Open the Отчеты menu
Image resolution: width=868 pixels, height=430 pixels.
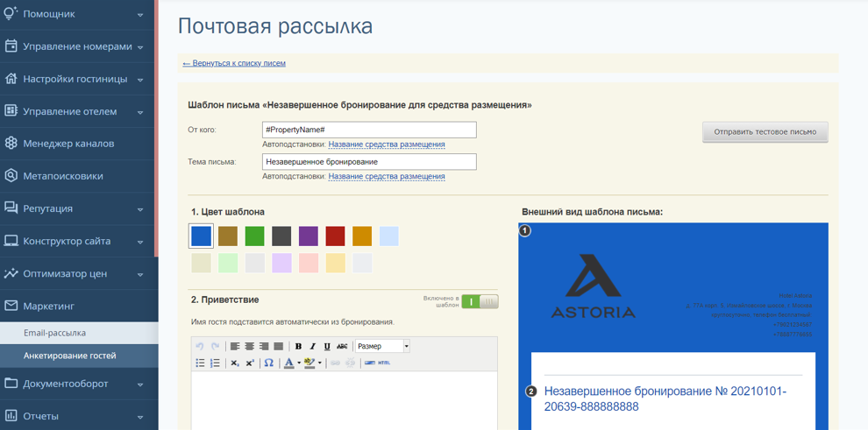[79, 416]
